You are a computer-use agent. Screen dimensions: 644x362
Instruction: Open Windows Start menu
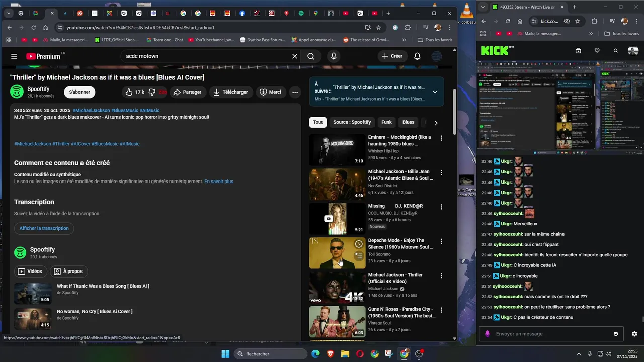[225, 354]
